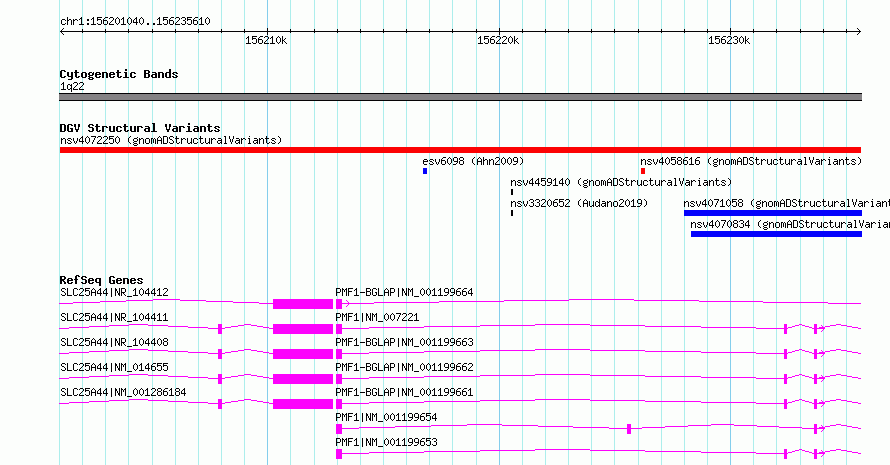Click the PMF1-BGLAP|NM_001199661 transcript label
The height and width of the screenshot is (465, 890).
pyautogui.click(x=404, y=392)
